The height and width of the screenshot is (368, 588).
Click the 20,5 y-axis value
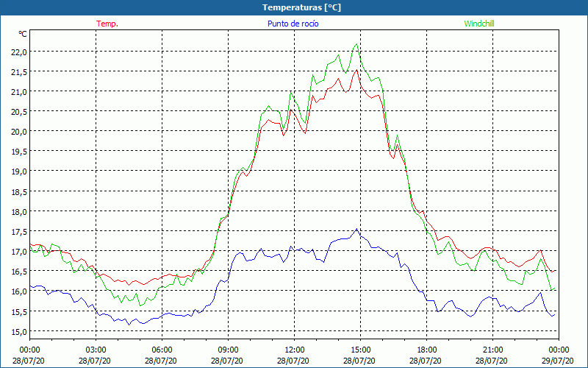(20, 112)
